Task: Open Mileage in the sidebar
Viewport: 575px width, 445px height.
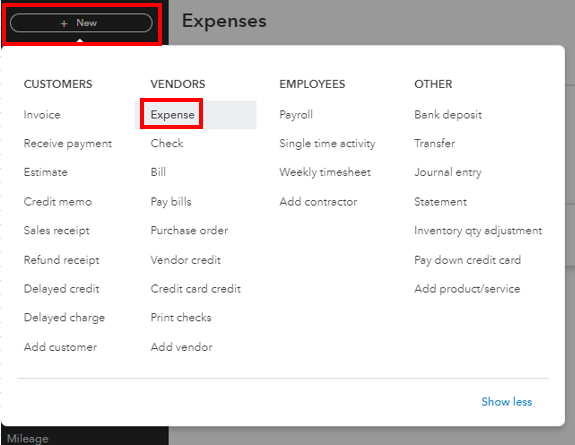Action: 28,438
